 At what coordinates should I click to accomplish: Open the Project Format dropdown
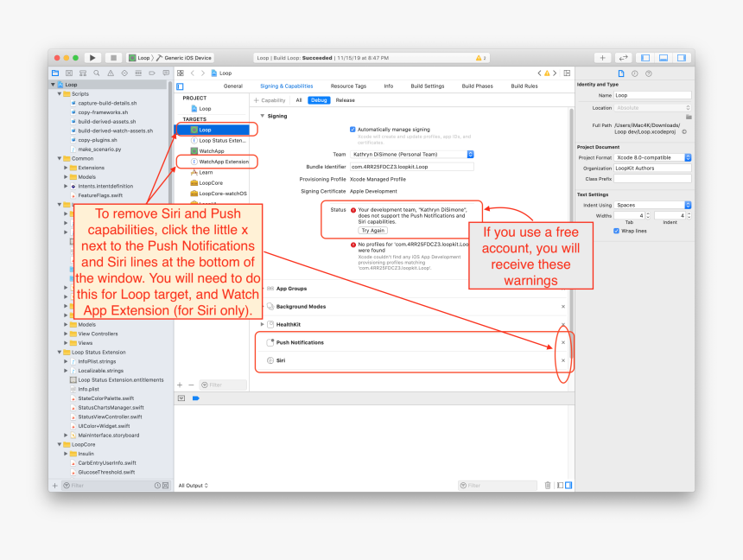coord(653,157)
